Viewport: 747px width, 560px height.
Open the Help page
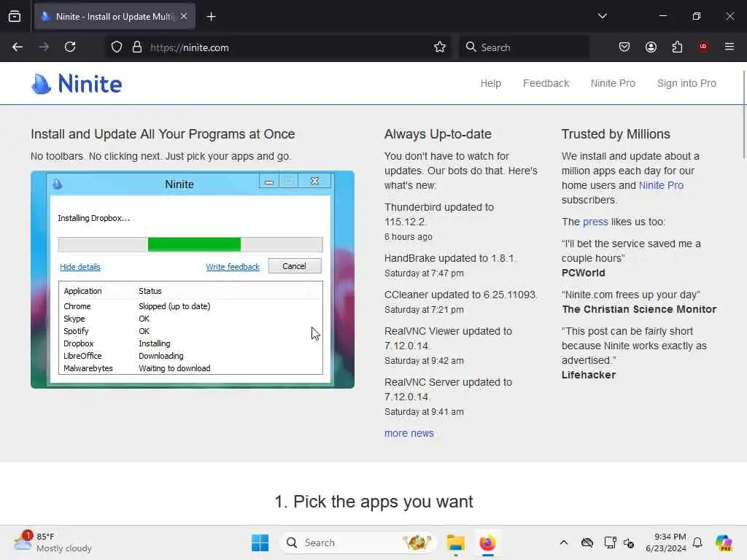click(491, 83)
